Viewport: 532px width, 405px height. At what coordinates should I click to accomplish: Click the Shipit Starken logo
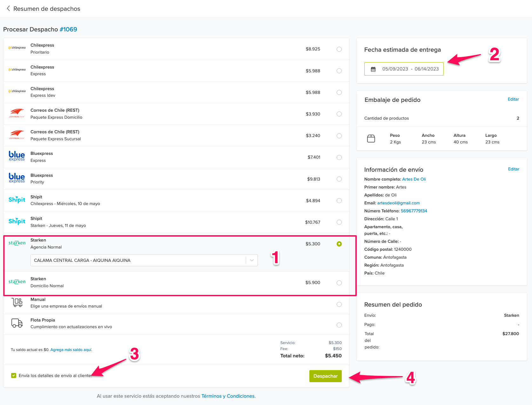[17, 221]
